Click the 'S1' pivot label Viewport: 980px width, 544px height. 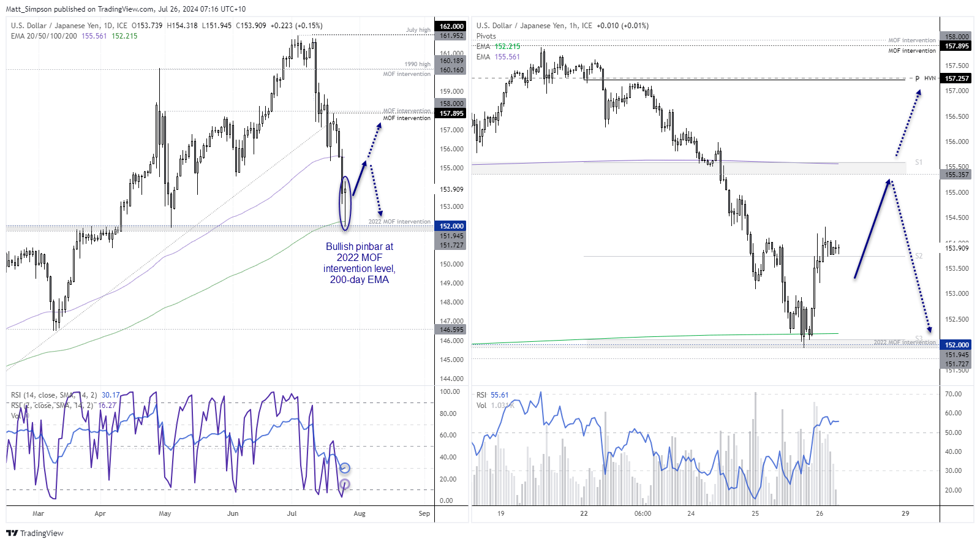coord(919,162)
